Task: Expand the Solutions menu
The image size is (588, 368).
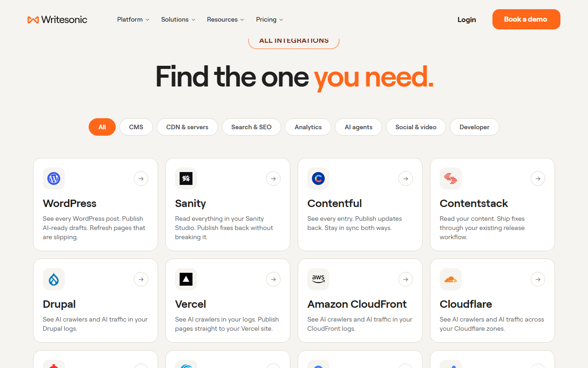Action: [x=178, y=19]
